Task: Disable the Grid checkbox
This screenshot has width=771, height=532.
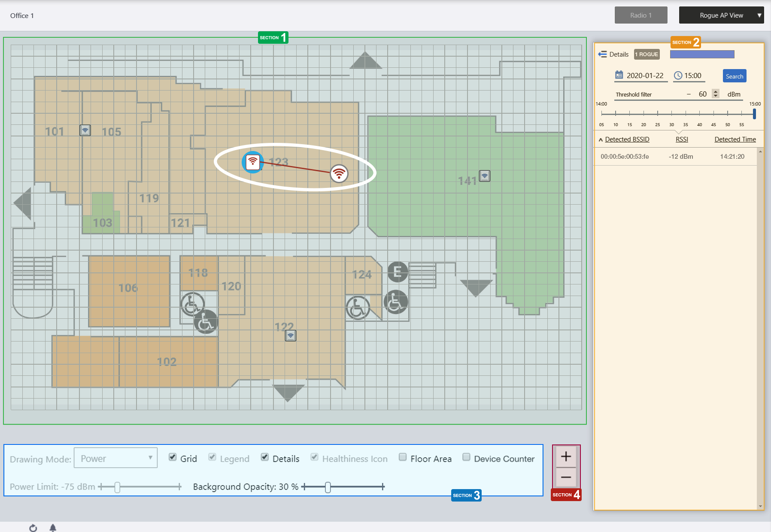Action: (173, 457)
